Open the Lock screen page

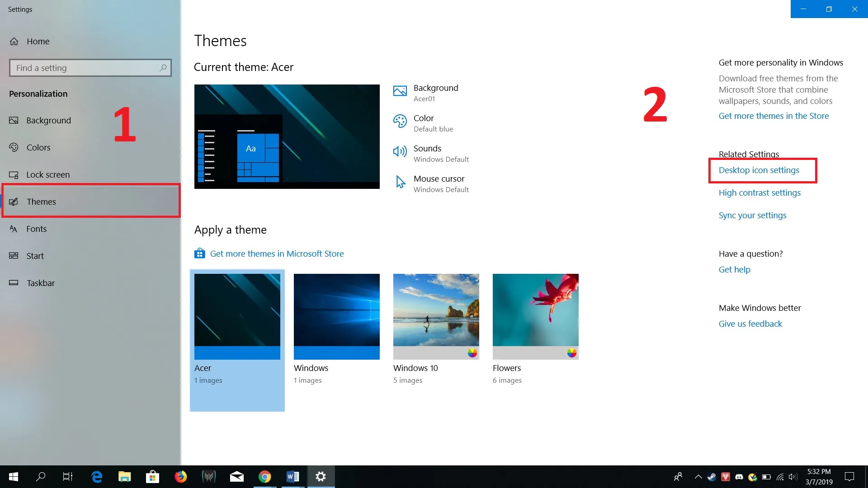(x=90, y=174)
